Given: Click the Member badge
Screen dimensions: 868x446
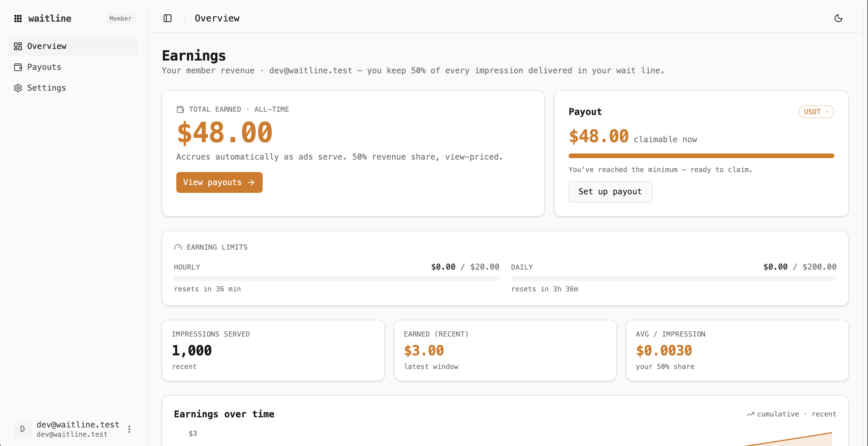Looking at the screenshot, I should [x=120, y=19].
